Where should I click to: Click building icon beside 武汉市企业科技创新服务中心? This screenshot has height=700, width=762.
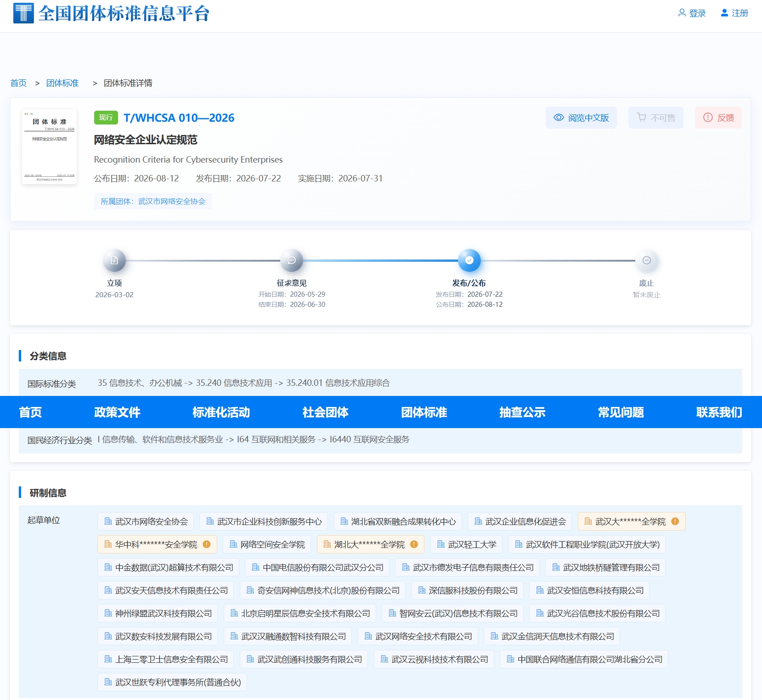pyautogui.click(x=210, y=521)
